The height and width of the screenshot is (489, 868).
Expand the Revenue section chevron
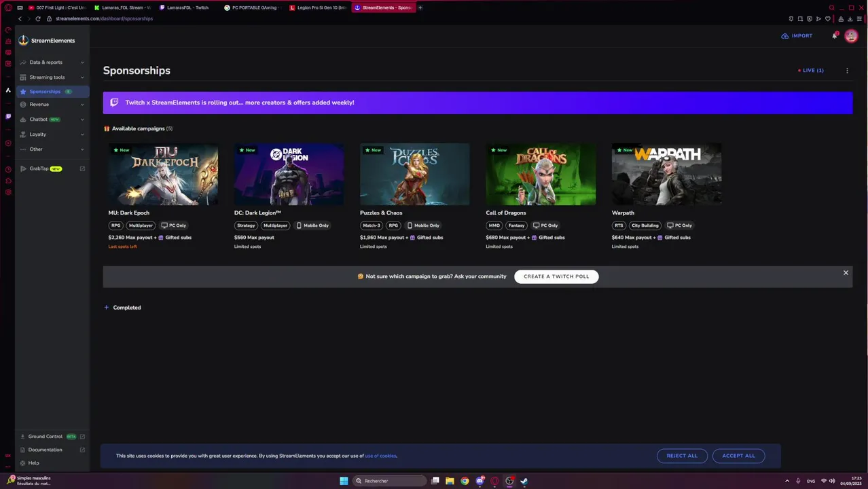click(x=82, y=105)
